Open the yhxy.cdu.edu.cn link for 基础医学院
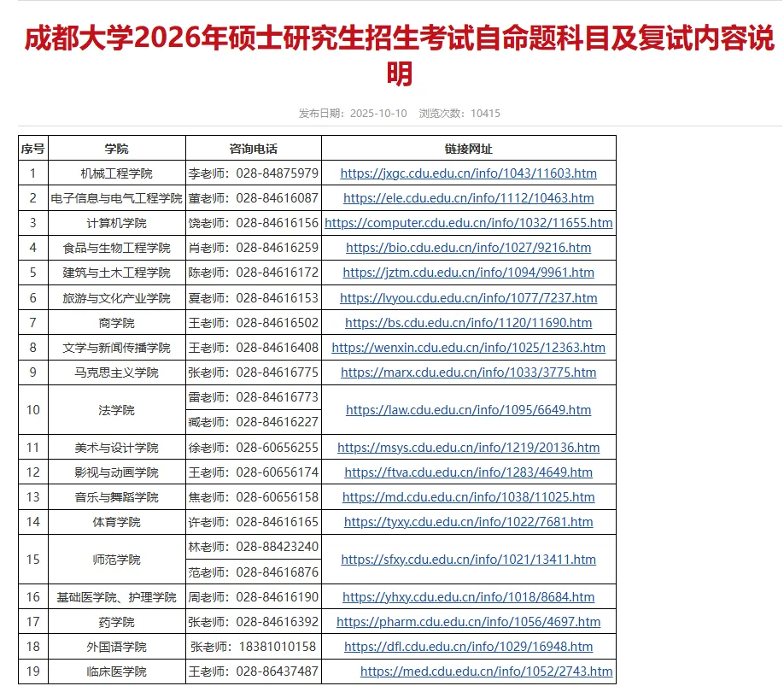This screenshot has height=692, width=784. pyautogui.click(x=469, y=597)
